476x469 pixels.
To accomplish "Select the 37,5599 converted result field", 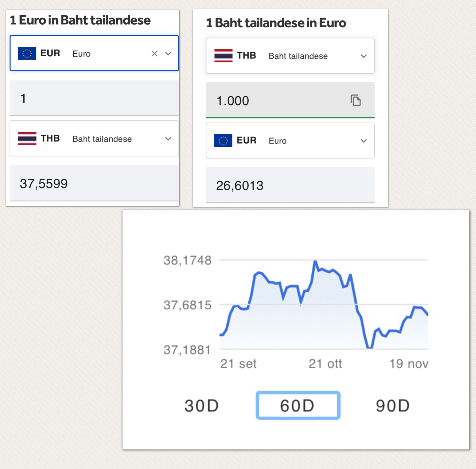I will pyautogui.click(x=94, y=184).
